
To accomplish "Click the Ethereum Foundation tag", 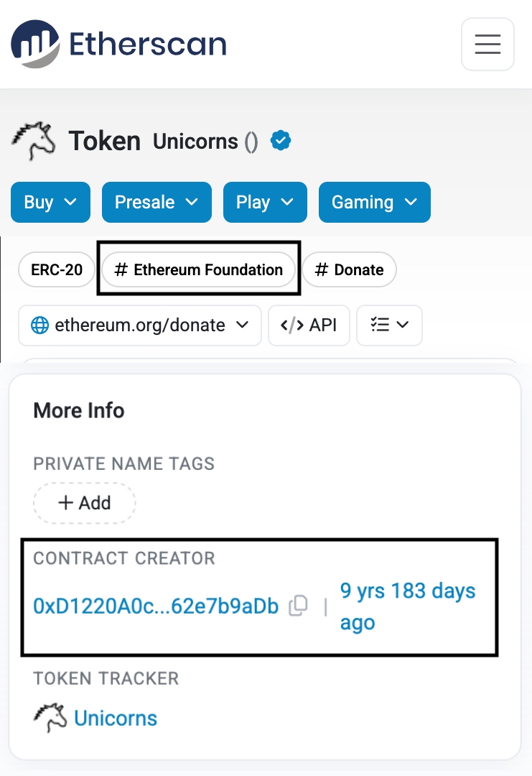I will pos(199,269).
